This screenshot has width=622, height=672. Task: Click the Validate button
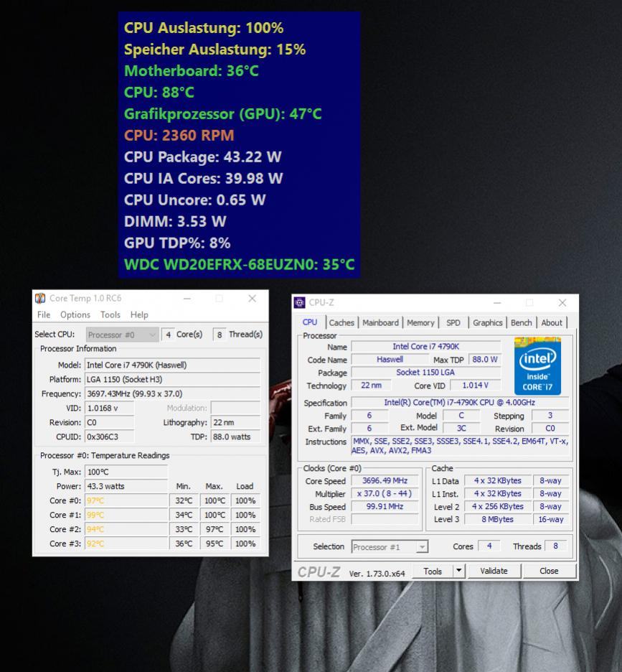point(494,571)
